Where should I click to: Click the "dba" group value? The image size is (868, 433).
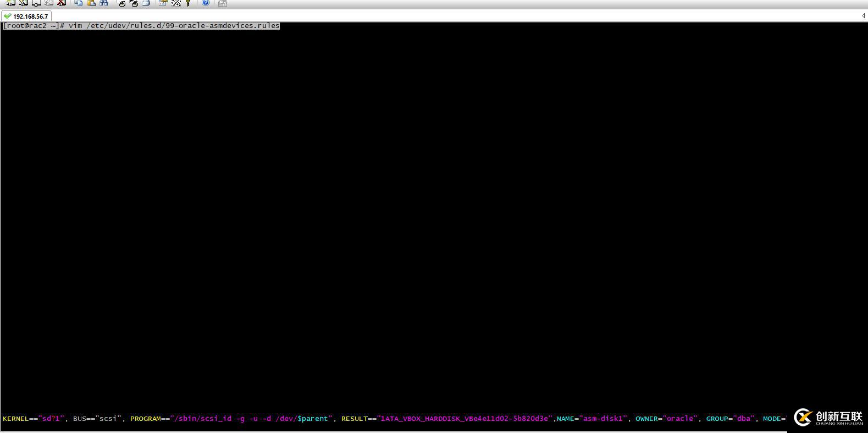(x=744, y=419)
